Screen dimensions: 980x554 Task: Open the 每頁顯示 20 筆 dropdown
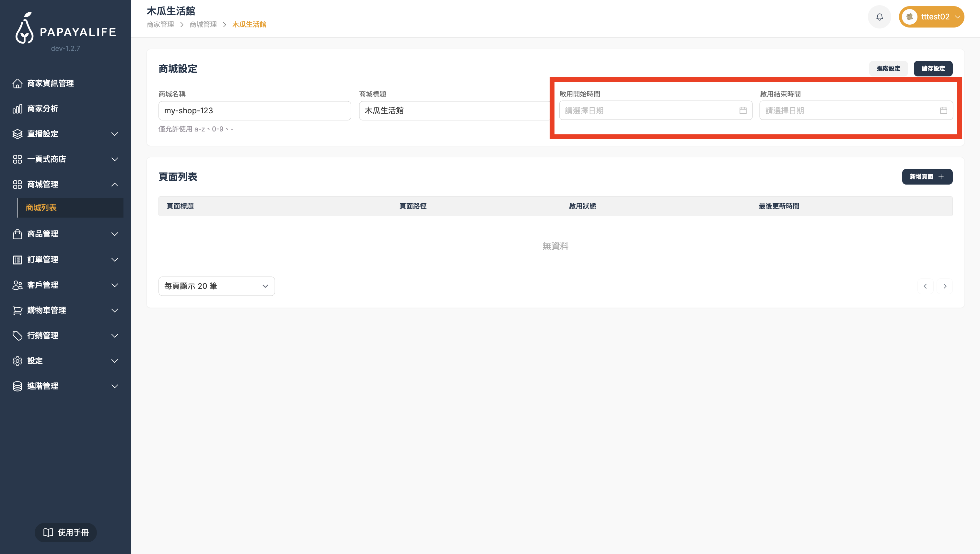click(216, 286)
